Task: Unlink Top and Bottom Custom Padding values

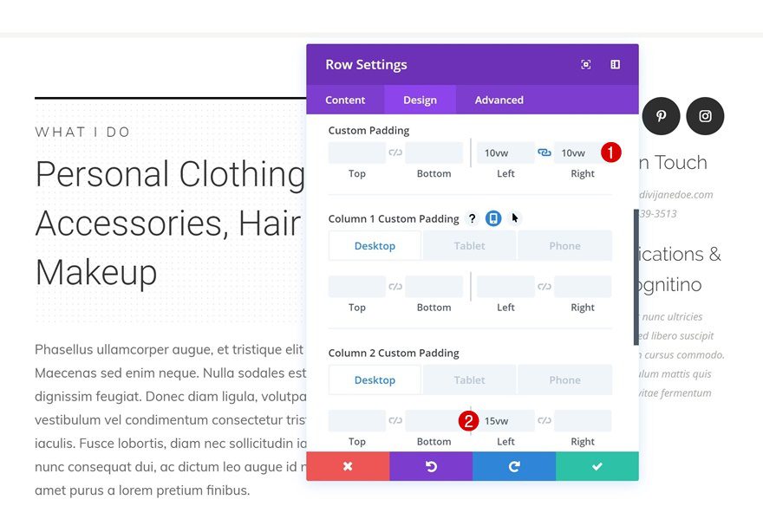Action: tap(395, 152)
